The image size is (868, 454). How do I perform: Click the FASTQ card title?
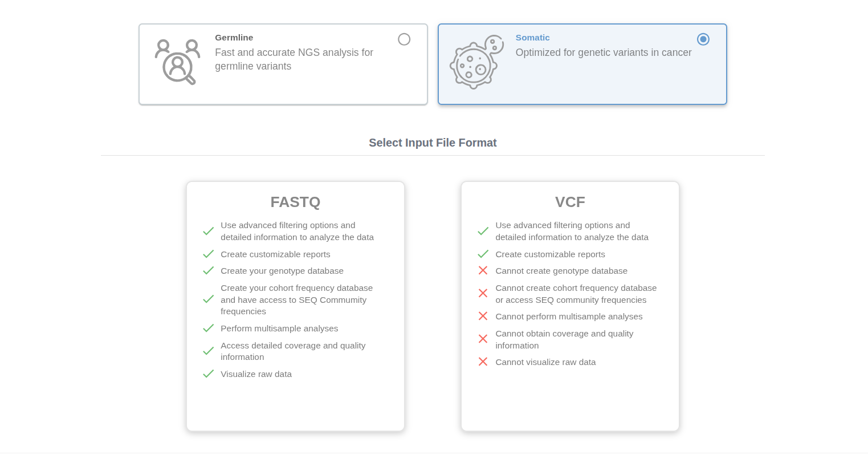295,202
